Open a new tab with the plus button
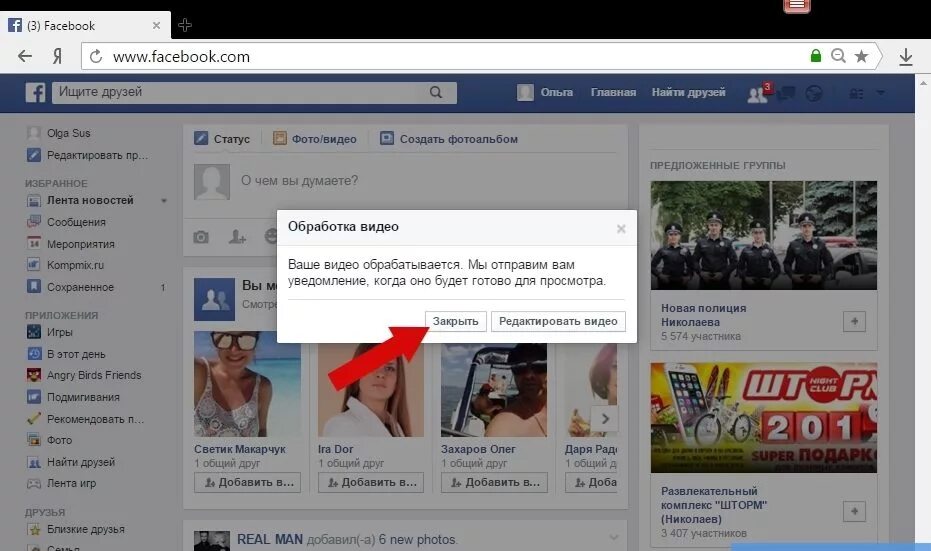 (x=185, y=25)
